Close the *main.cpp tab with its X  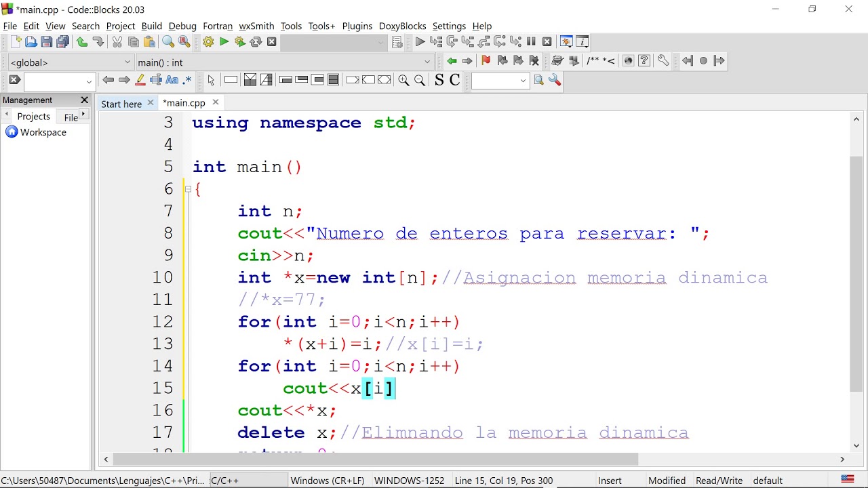tap(216, 102)
